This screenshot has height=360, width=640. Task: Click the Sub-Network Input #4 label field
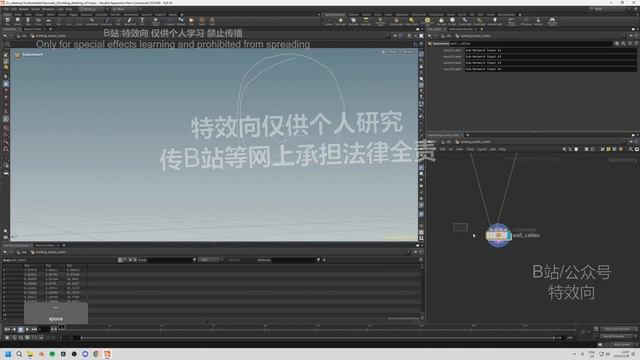(550, 69)
